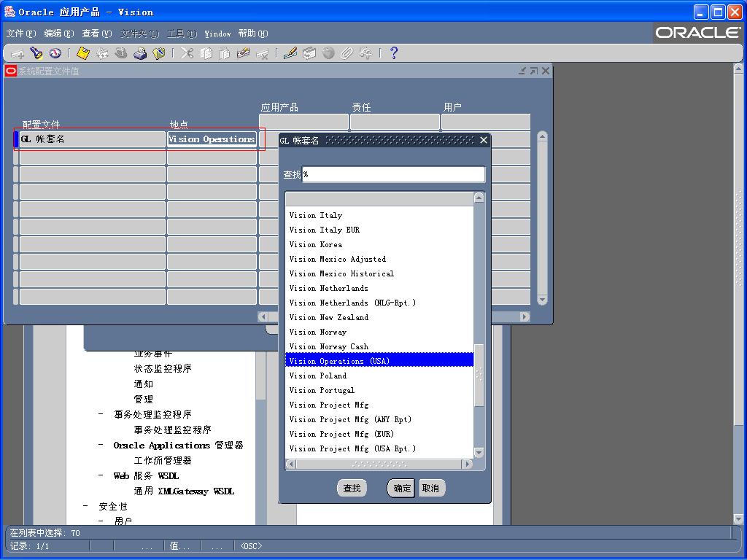The image size is (747, 560).
Task: Click the Edit Field pencil icon
Action: pos(290,53)
